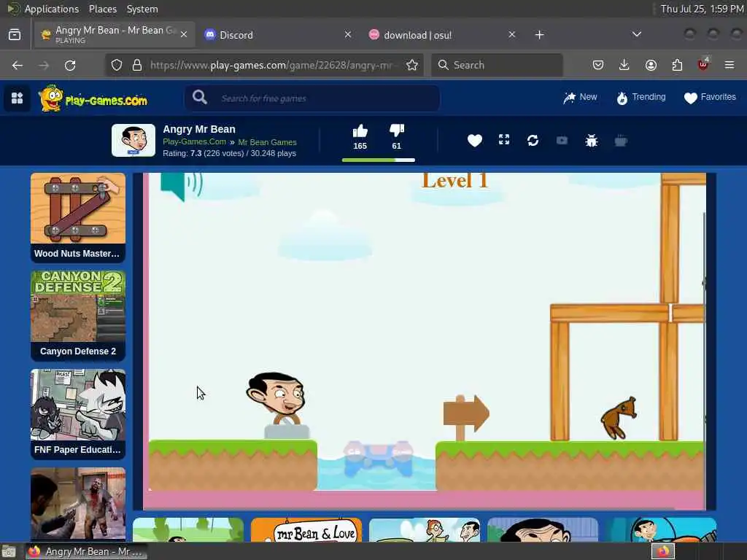The width and height of the screenshot is (747, 560).
Task: Open the zombie shooter game thumbnail
Action: pos(78,504)
